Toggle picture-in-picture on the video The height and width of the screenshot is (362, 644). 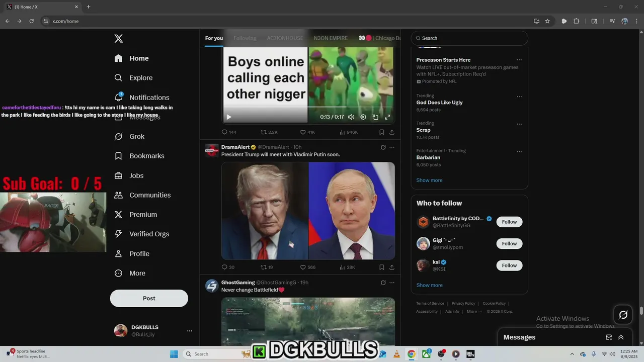coord(375,117)
